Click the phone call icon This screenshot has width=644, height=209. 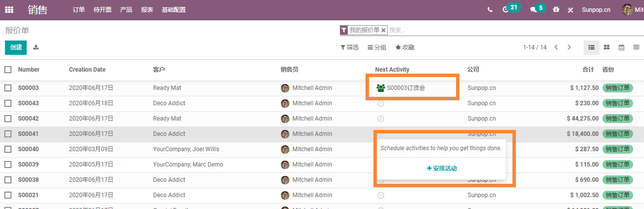point(490,9)
